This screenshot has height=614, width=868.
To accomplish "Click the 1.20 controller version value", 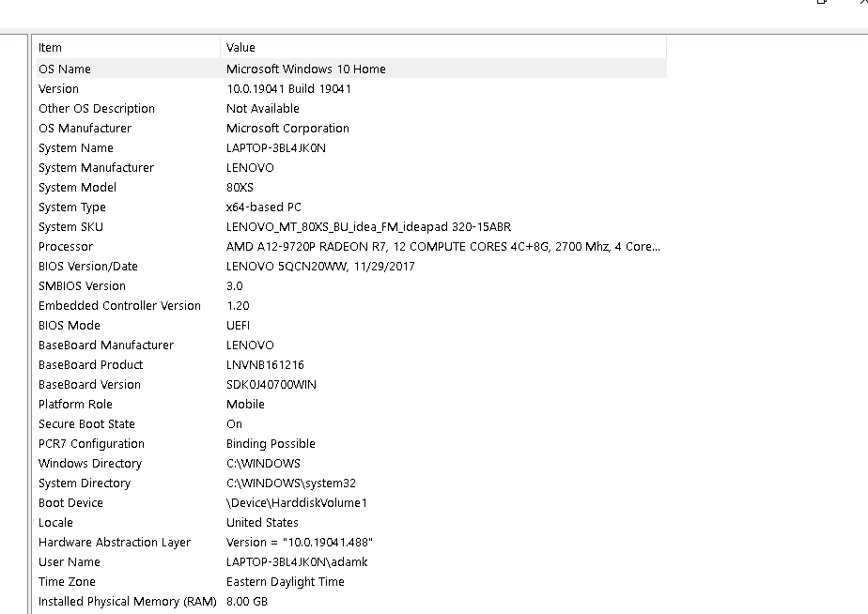I will pos(238,306).
